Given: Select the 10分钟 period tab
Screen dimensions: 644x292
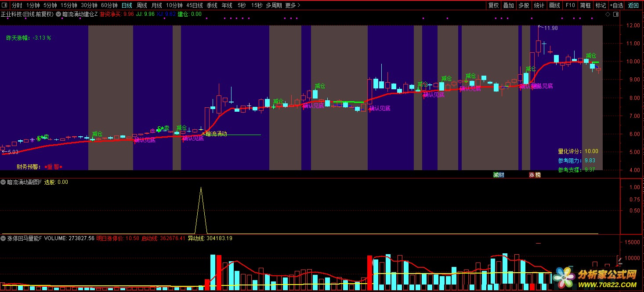Looking at the screenshot, I should pos(174,5).
